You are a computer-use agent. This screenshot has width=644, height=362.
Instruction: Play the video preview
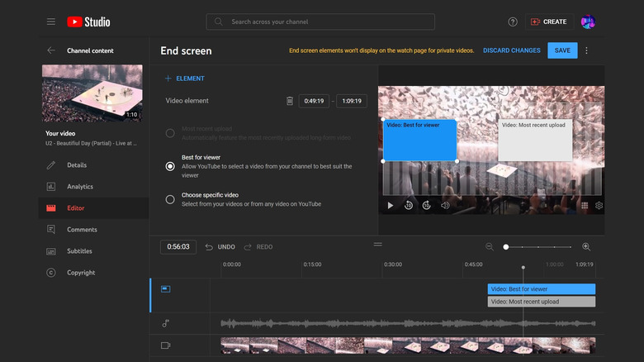[x=391, y=205]
